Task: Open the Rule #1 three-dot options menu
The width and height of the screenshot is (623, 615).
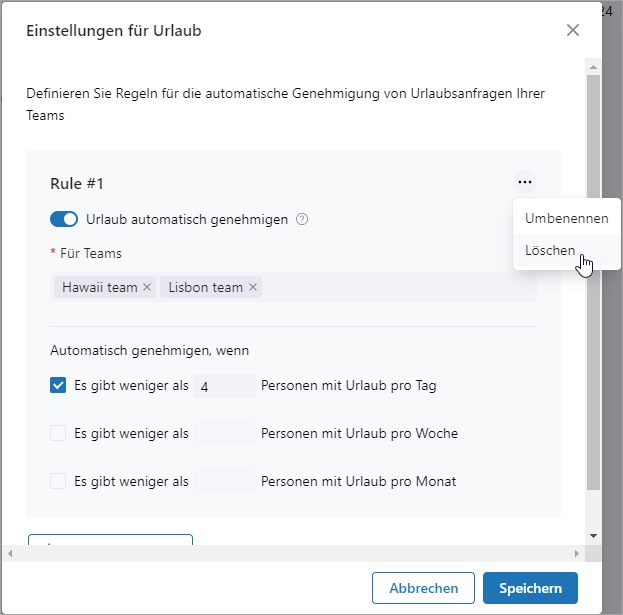Action: click(x=525, y=182)
